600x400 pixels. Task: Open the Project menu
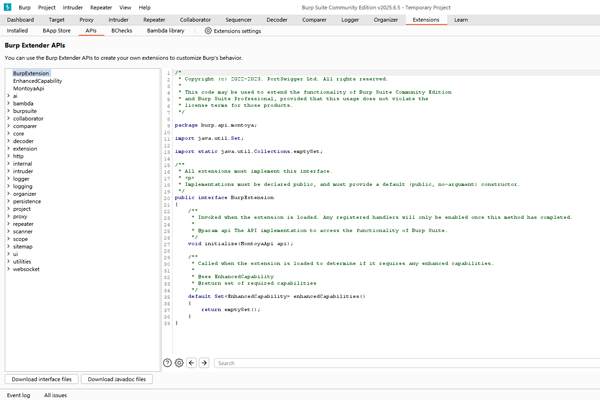pos(47,7)
